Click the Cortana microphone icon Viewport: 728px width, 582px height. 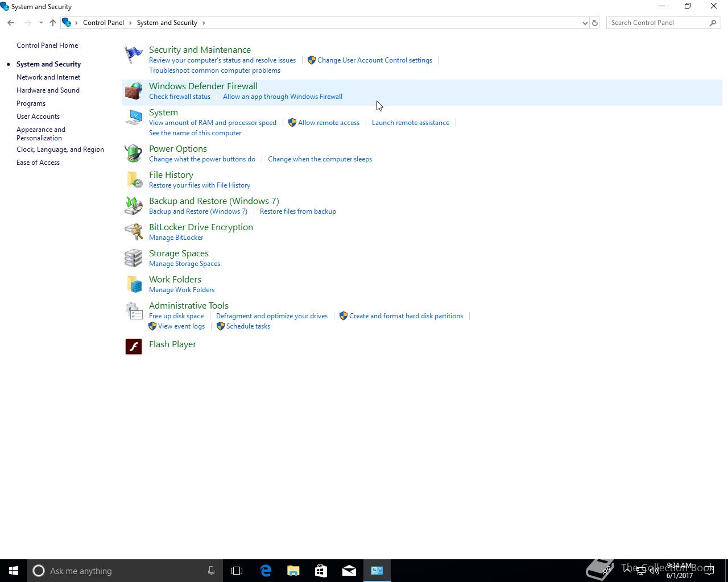[211, 571]
